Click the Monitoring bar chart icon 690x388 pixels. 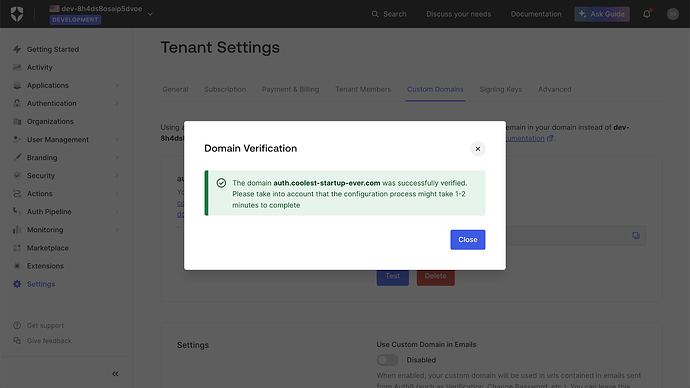click(17, 230)
